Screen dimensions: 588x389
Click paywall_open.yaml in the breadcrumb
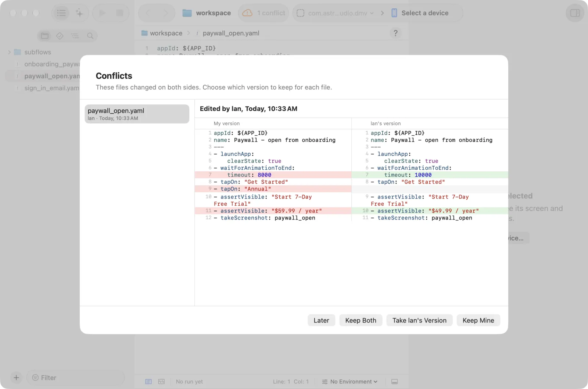pos(227,33)
